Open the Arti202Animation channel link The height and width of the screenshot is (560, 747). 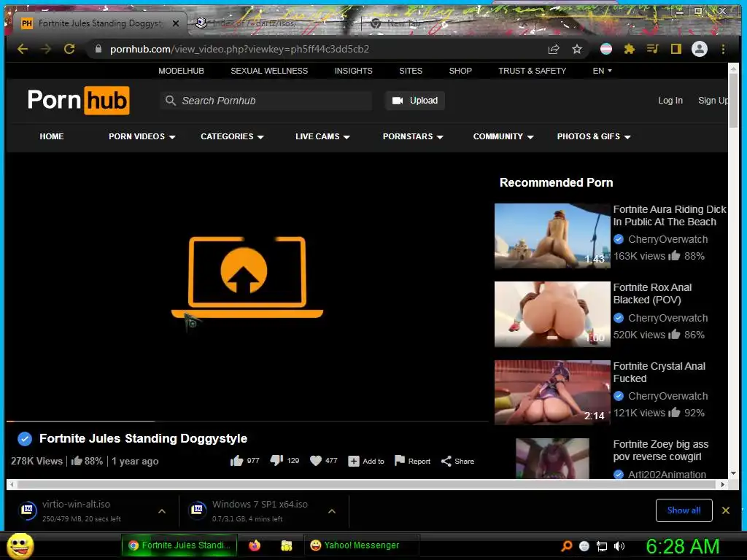[x=667, y=474]
